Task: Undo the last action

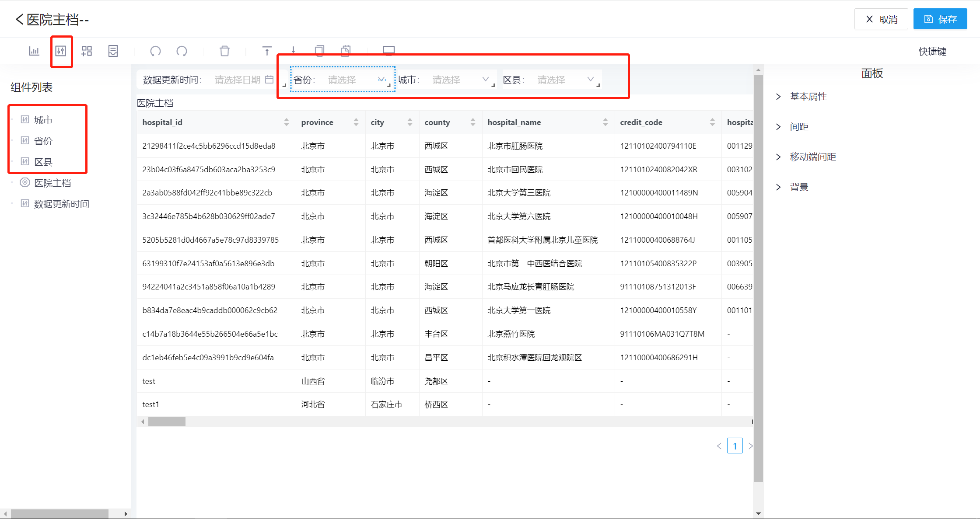Action: click(x=155, y=51)
